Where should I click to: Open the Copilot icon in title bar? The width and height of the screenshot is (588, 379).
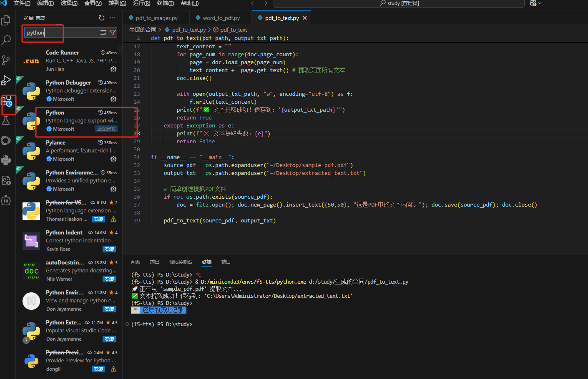(533, 3)
